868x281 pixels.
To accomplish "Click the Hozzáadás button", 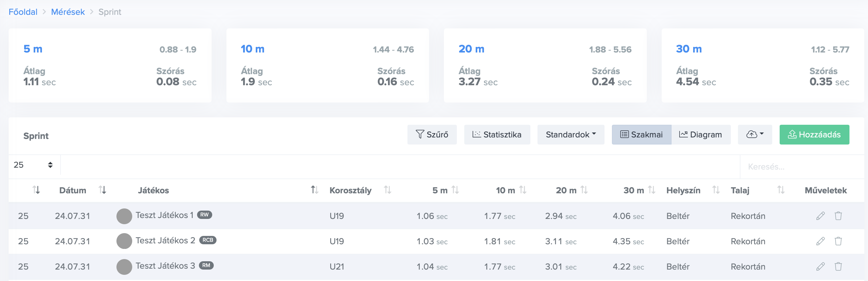I will (x=814, y=134).
